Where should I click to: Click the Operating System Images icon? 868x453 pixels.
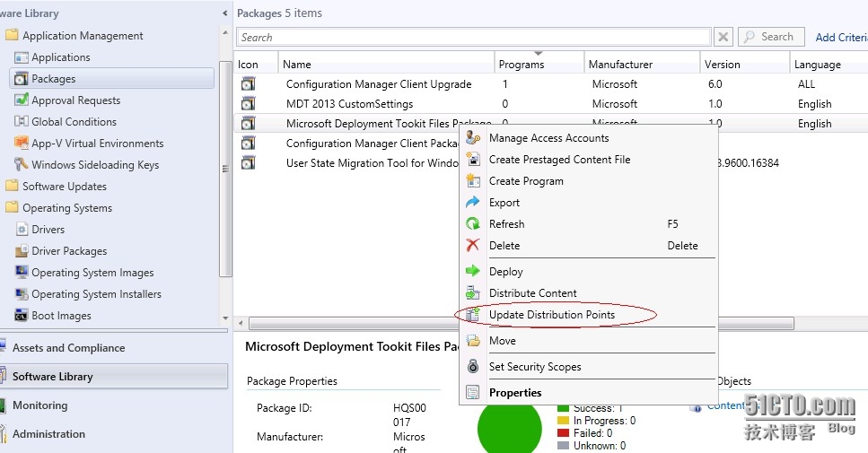pos(21,272)
